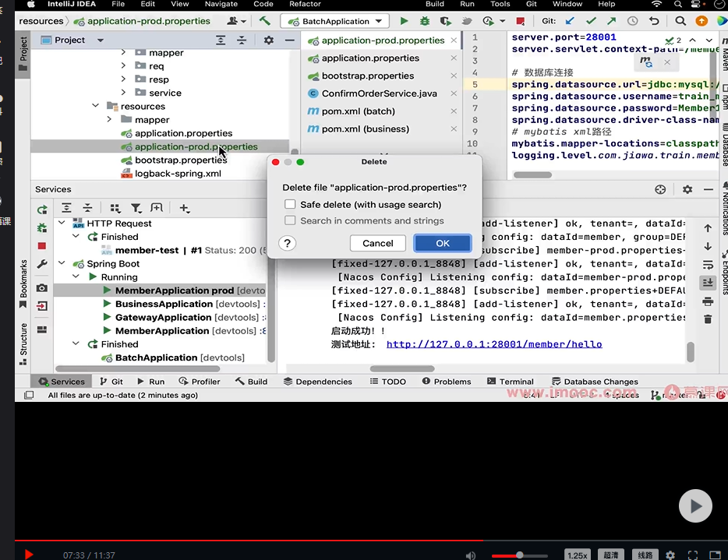
Task: Open Project panel settings gear
Action: point(268,41)
